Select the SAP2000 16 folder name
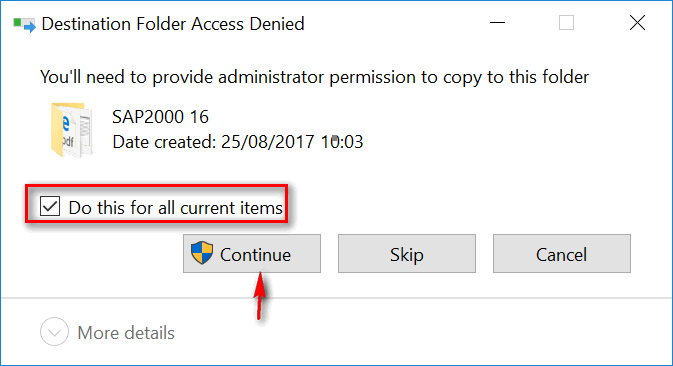The height and width of the screenshot is (366, 673). (x=161, y=117)
